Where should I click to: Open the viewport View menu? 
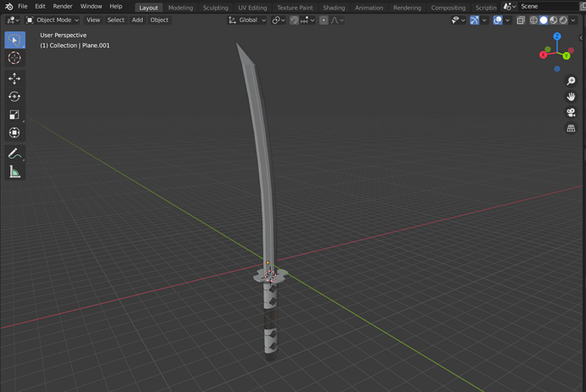pos(93,20)
